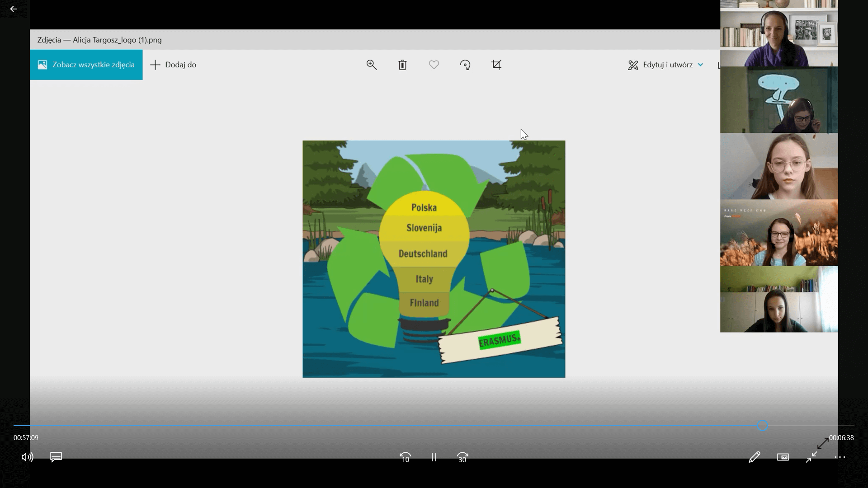The width and height of the screenshot is (868, 488).
Task: Mark photo favorite with heart icon
Action: coord(434,65)
